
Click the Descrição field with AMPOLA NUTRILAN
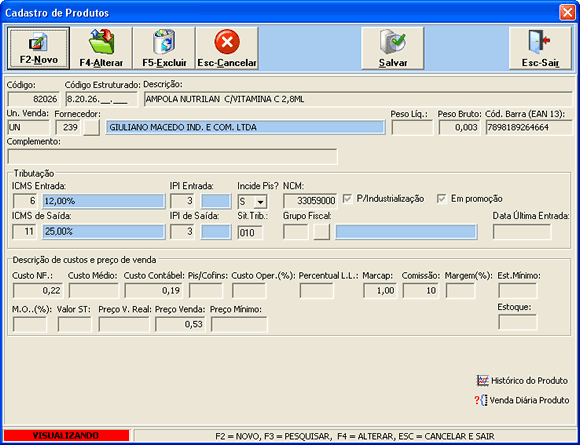coord(358,99)
